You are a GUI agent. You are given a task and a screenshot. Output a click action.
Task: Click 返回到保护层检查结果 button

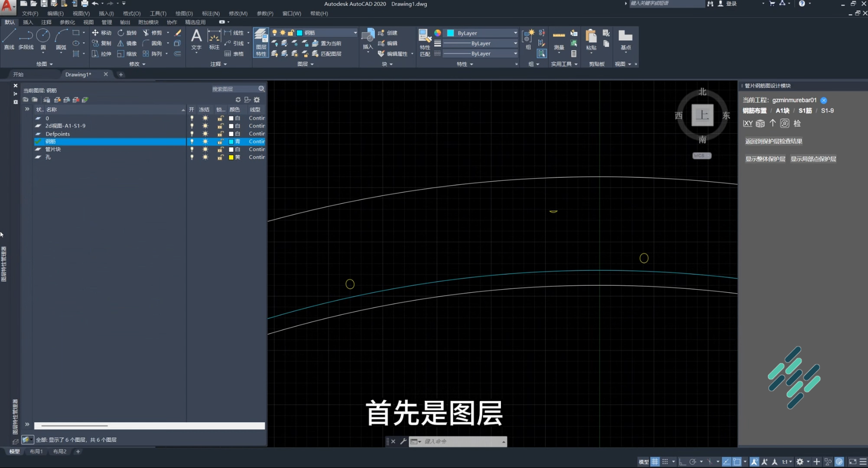tap(774, 141)
